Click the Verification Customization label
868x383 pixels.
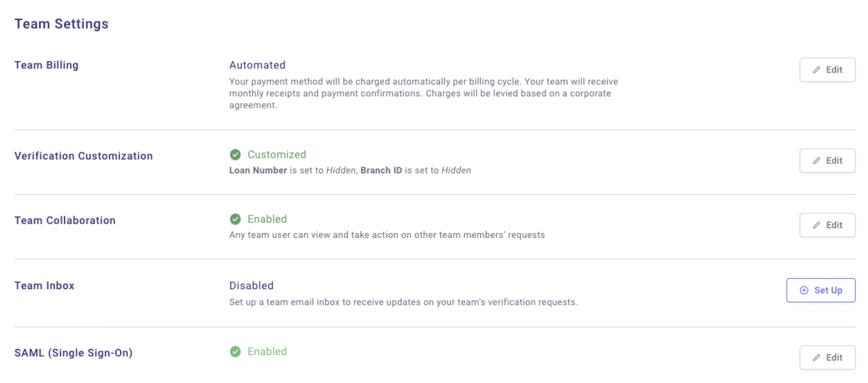click(84, 156)
